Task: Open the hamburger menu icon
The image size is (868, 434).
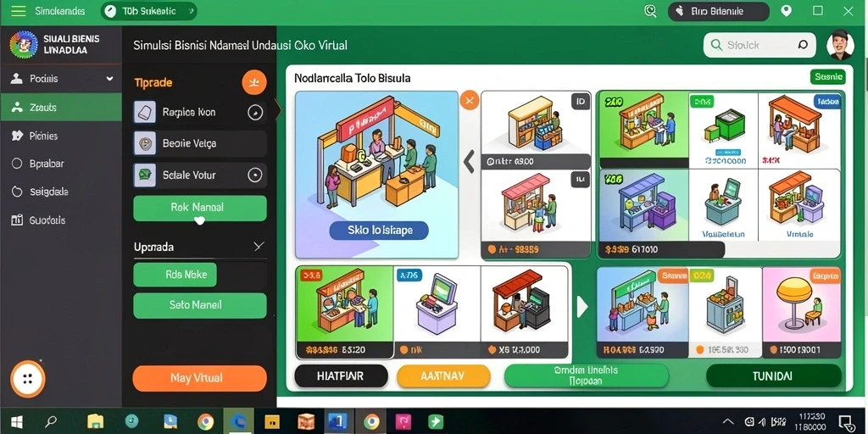Action: 19,11
